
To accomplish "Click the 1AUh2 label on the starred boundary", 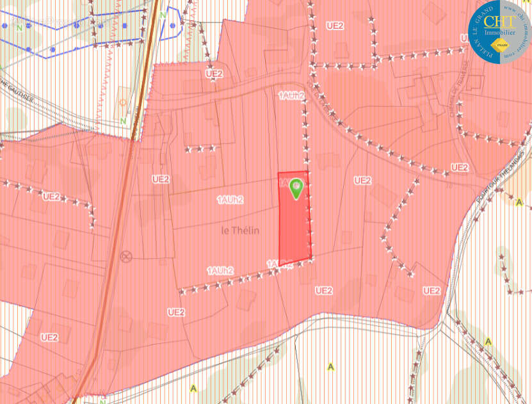I will (x=220, y=271).
